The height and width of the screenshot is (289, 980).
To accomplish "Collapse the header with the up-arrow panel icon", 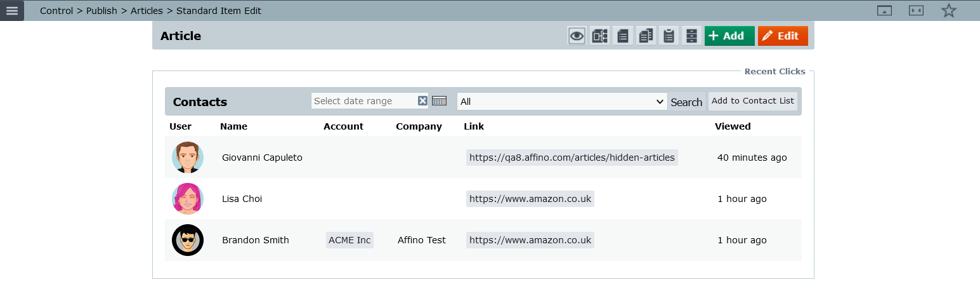I will [x=884, y=11].
